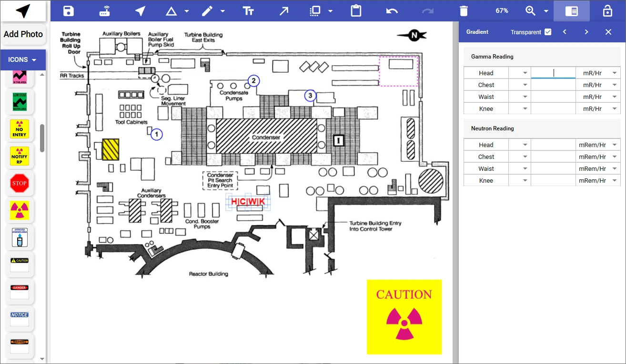Viewport: 626px width, 364px height.
Task: Click the Gamma Waist reading input field
Action: (553, 97)
